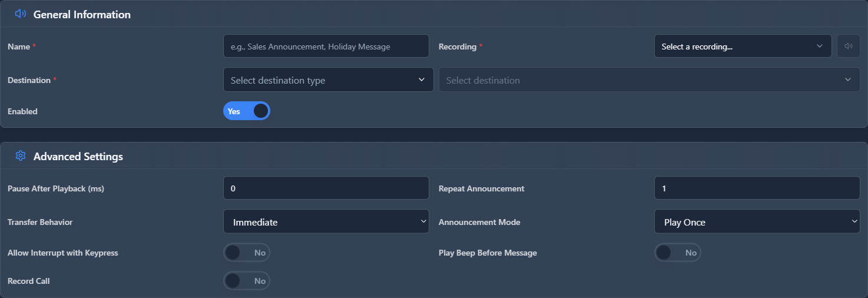Viewport: 868px width, 298px height.
Task: Click the Name input field
Action: (326, 46)
